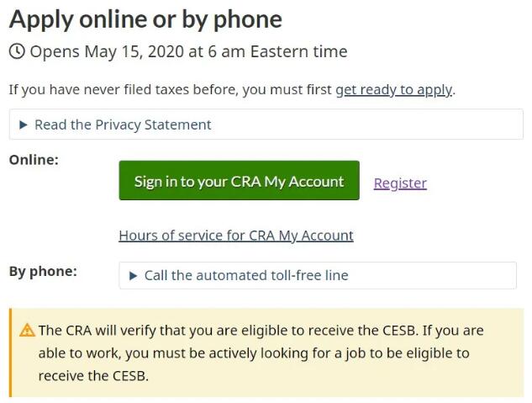Open "Read the Privacy Statement" section text
The height and width of the screenshot is (403, 532).
[123, 125]
